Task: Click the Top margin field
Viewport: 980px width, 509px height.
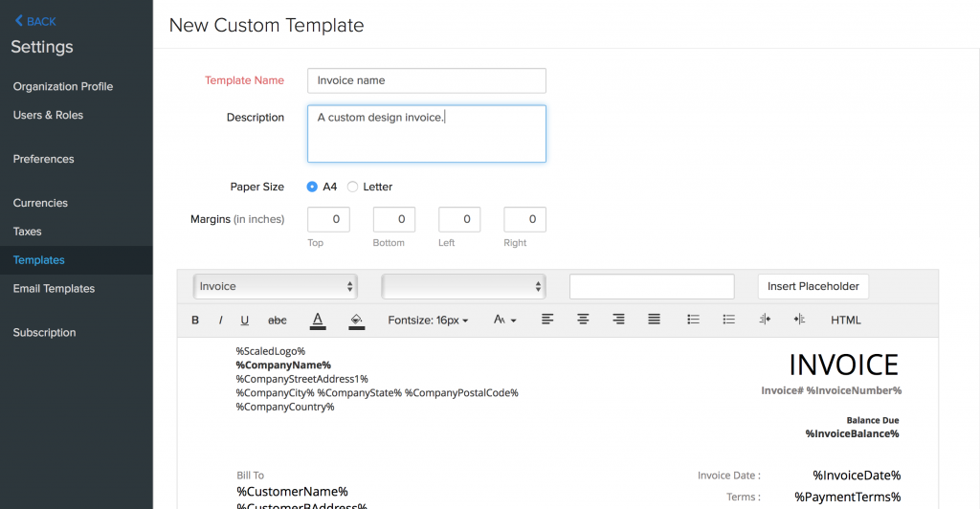Action: (329, 219)
